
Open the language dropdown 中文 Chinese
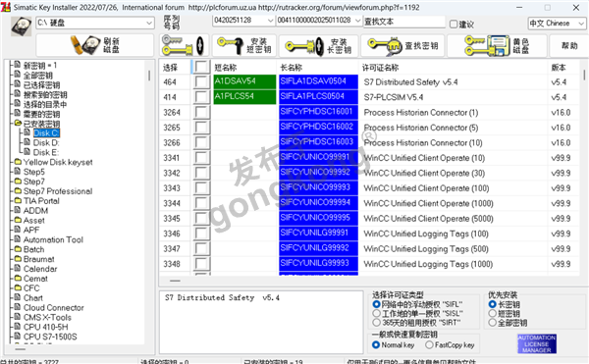click(557, 24)
